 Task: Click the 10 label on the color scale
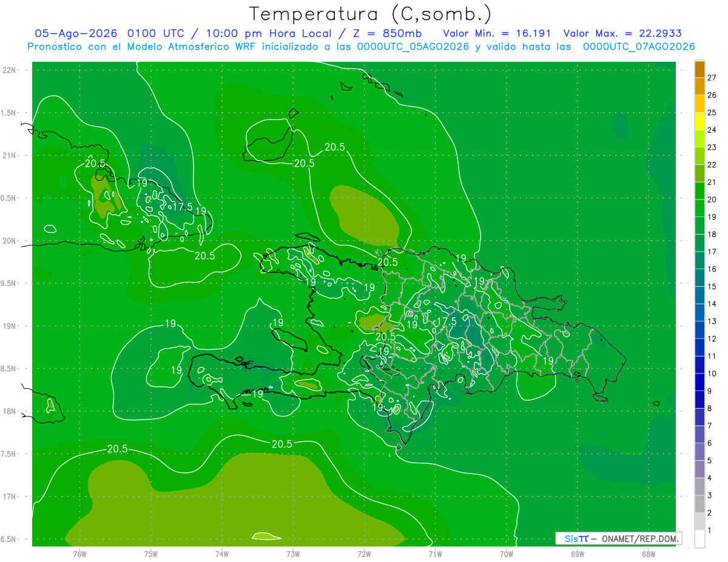[x=712, y=373]
